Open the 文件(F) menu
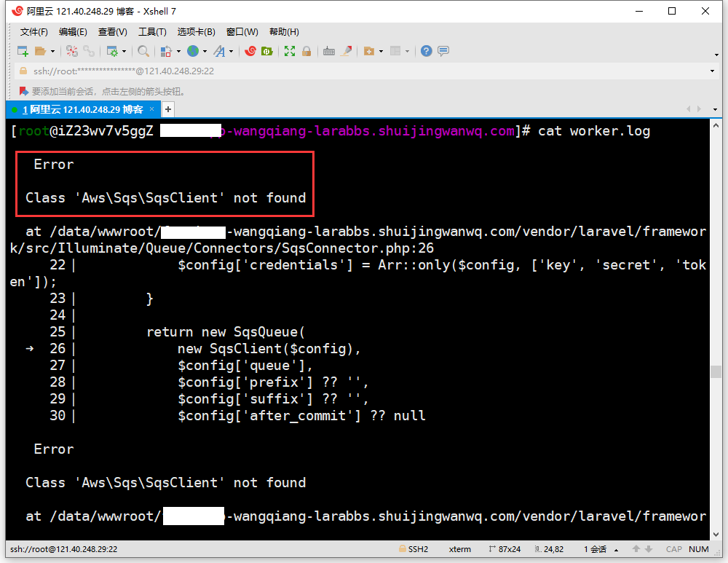 33,32
